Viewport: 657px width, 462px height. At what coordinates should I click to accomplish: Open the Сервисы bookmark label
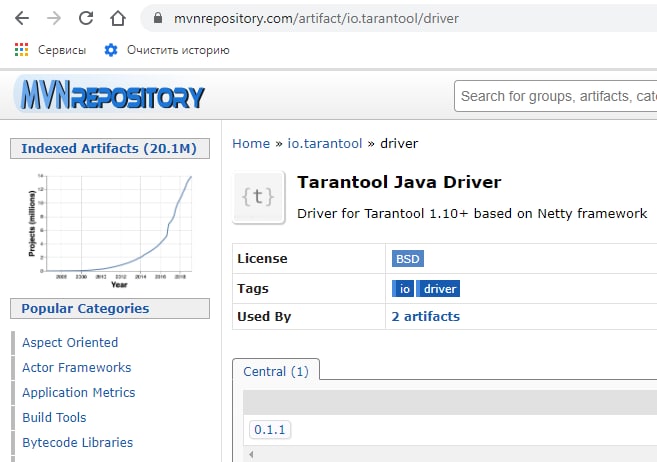[62, 50]
